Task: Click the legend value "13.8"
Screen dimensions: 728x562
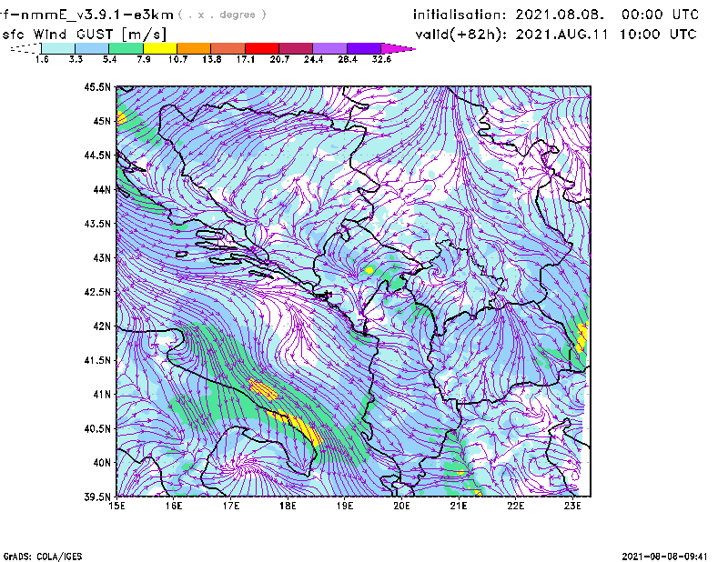Action: 212,59
